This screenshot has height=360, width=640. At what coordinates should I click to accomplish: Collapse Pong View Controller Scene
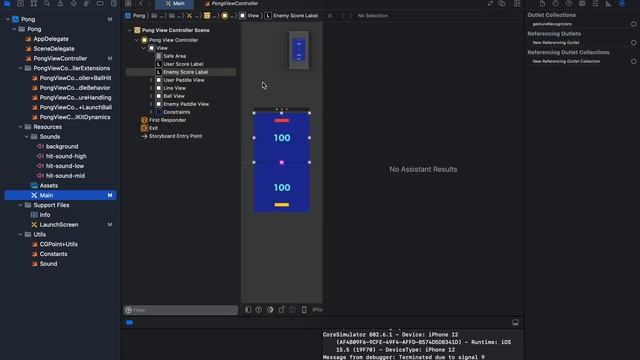click(129, 30)
